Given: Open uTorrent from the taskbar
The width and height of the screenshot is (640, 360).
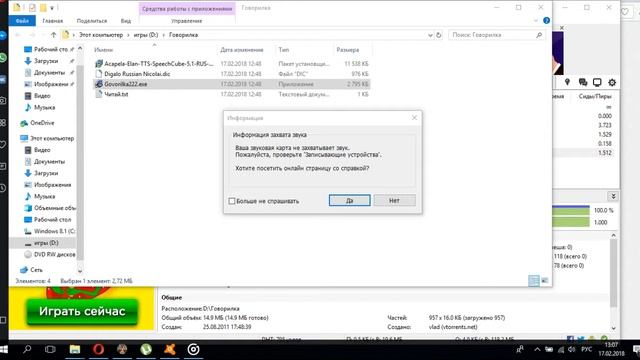Looking at the screenshot, I should [146, 349].
